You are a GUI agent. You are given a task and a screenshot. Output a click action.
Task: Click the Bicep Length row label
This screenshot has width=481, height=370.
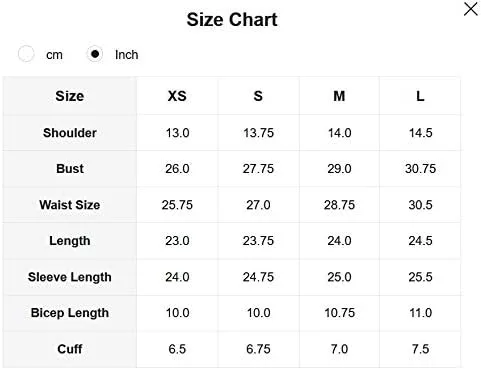click(70, 313)
